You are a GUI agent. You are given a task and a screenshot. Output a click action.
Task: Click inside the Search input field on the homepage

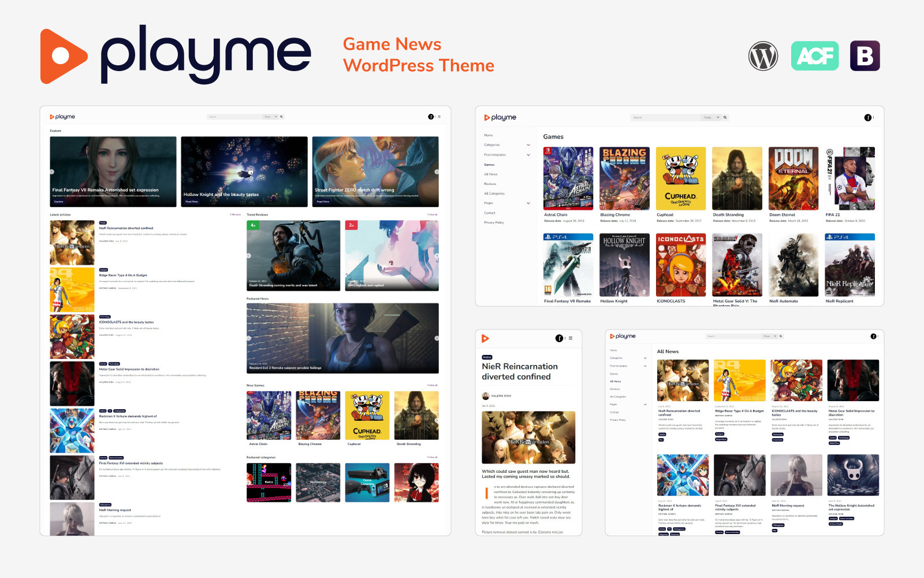coord(234,116)
